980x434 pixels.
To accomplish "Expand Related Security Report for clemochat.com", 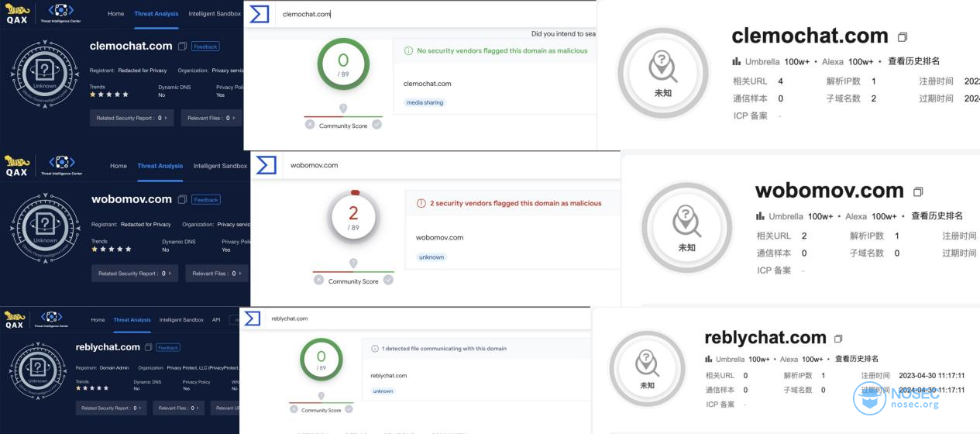I will 131,118.
